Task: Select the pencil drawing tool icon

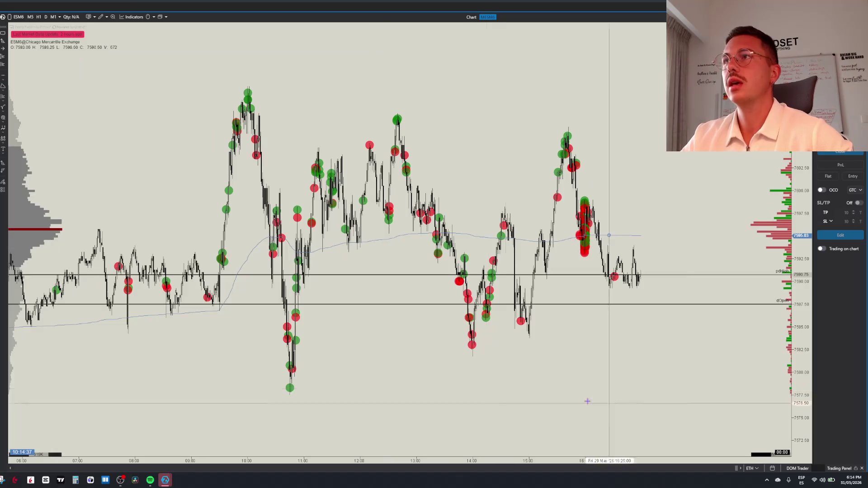Action: [x=100, y=17]
